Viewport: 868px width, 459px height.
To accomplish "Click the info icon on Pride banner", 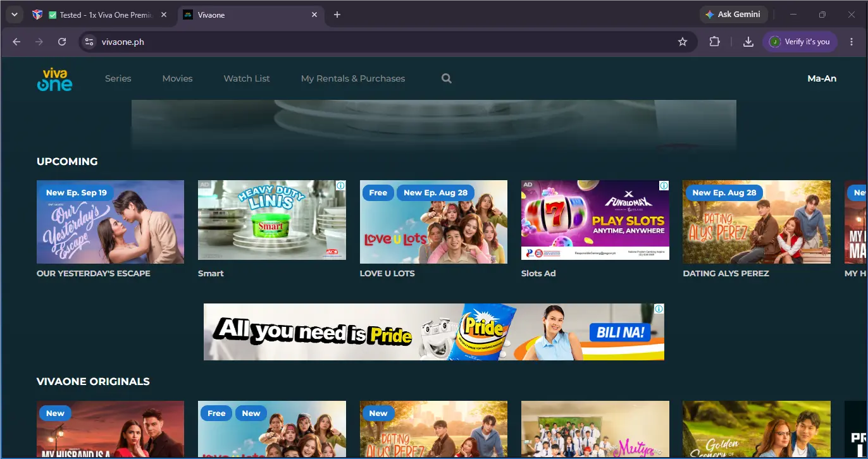I will [x=659, y=309].
